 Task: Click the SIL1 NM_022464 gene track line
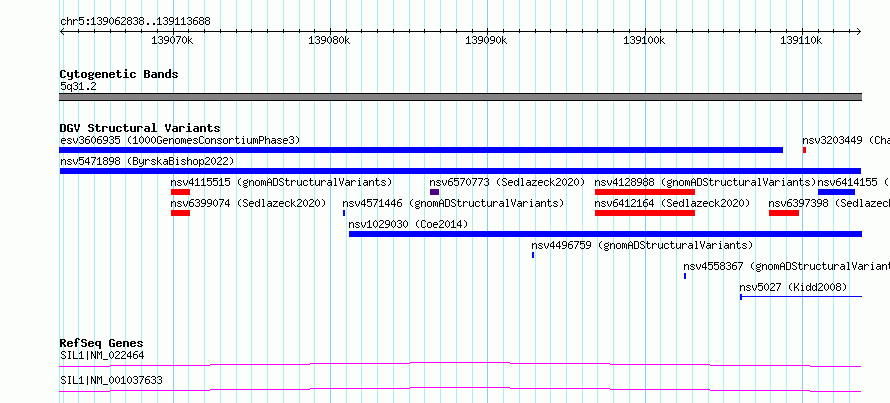[x=460, y=364]
